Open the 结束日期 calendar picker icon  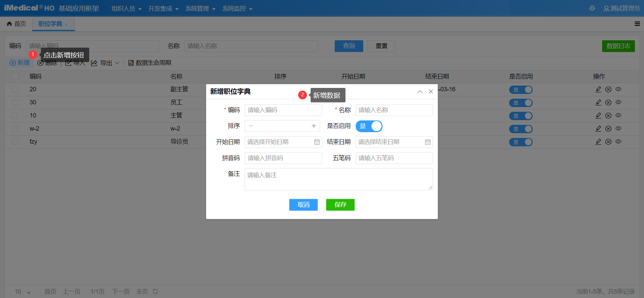[427, 142]
